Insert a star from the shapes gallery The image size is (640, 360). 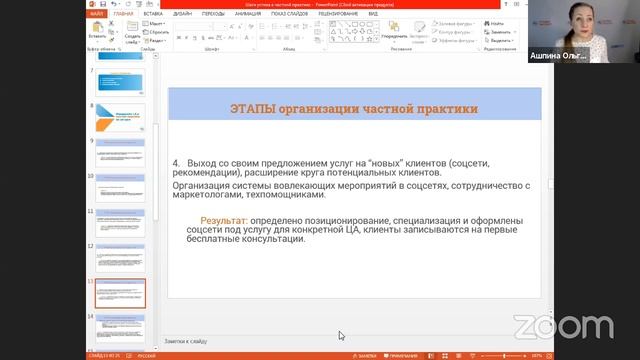[x=369, y=39]
